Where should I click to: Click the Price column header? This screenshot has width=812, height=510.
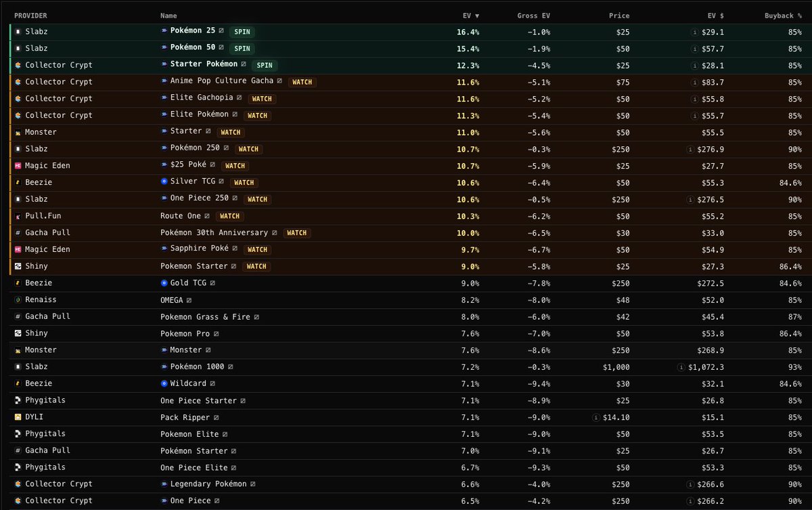point(618,16)
